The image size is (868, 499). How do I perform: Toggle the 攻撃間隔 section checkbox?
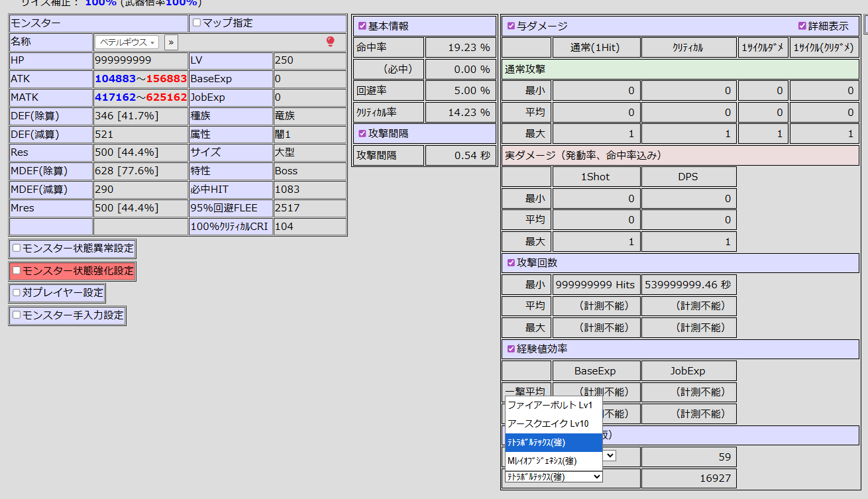point(362,133)
